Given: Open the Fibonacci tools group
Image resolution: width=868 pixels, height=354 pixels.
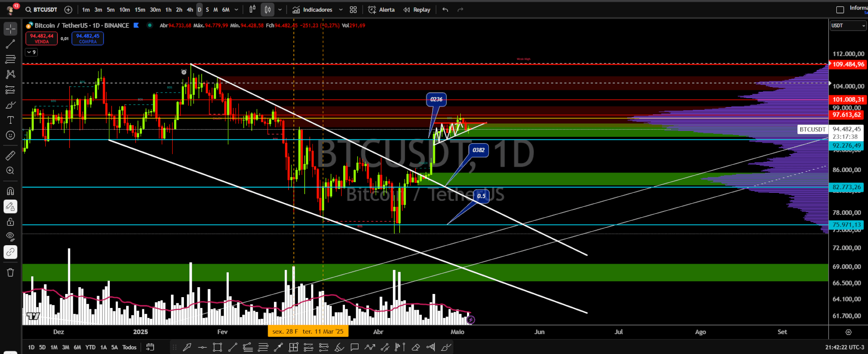Looking at the screenshot, I should [10, 59].
